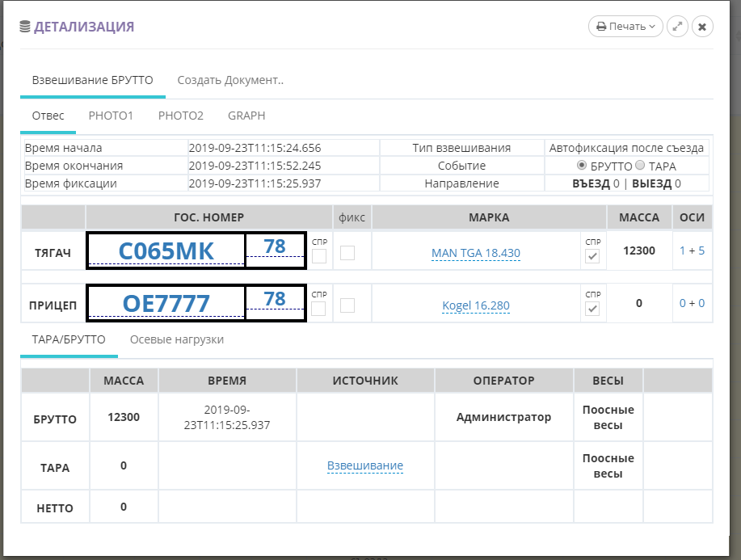Show the GRAPH tab
This screenshot has height=560, width=741.
[246, 116]
